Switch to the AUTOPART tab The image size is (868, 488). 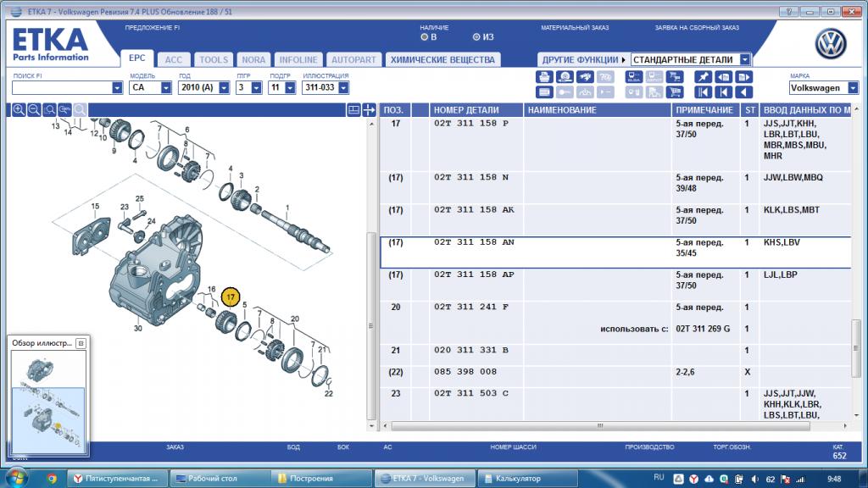pos(353,60)
